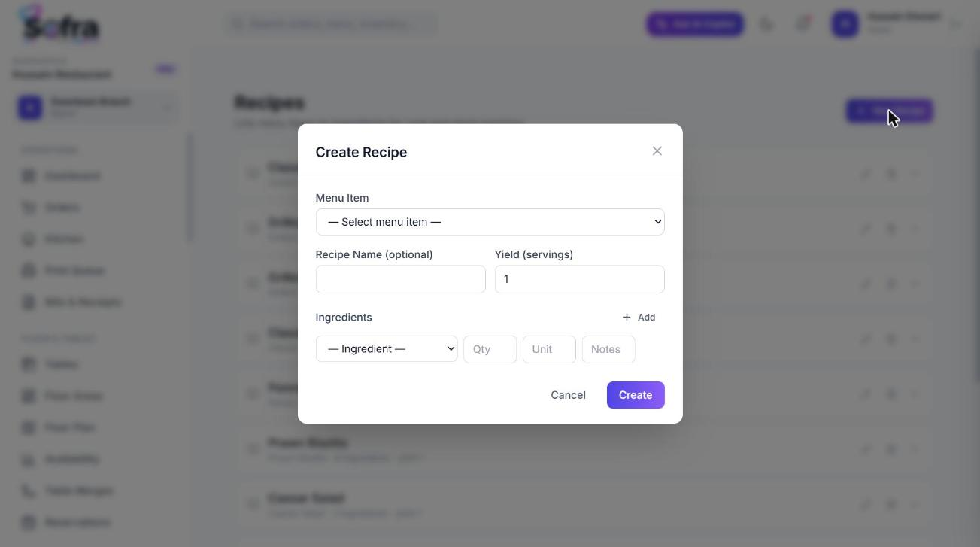Image resolution: width=980 pixels, height=547 pixels.
Task: Click the Create button
Action: pos(636,395)
